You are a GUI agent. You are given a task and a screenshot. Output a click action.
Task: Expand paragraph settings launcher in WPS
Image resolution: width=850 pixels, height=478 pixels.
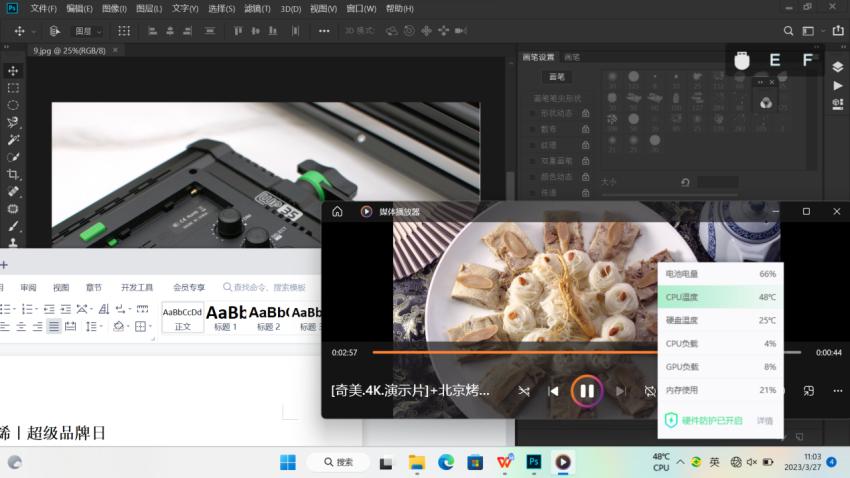click(153, 339)
